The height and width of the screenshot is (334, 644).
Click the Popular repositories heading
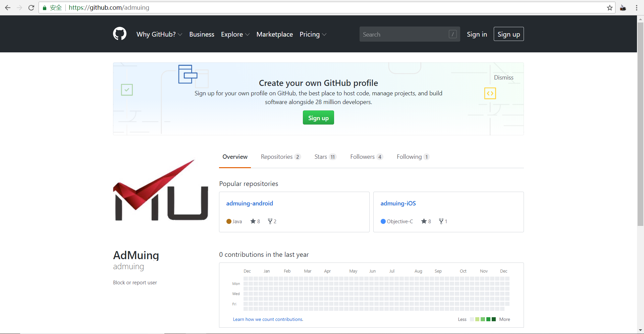point(249,184)
